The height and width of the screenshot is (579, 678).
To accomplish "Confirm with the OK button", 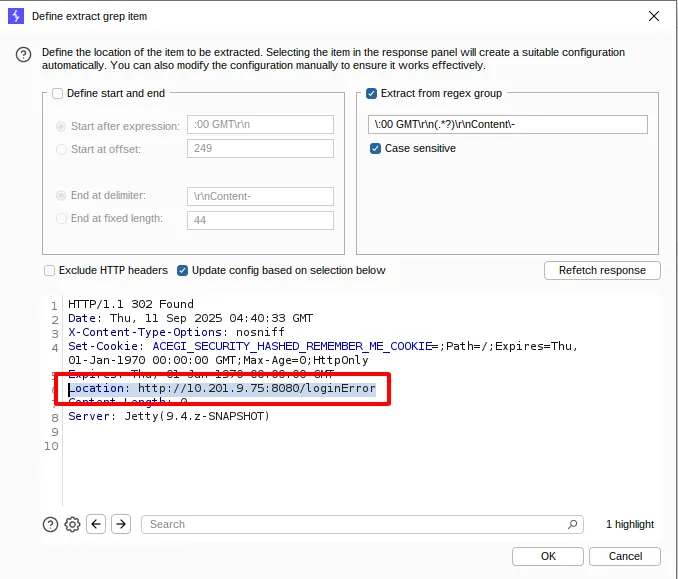I will coord(547,556).
